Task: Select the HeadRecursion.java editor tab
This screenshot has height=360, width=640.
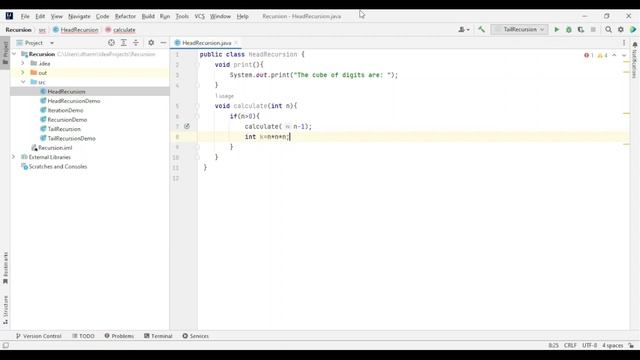Action: pos(206,43)
